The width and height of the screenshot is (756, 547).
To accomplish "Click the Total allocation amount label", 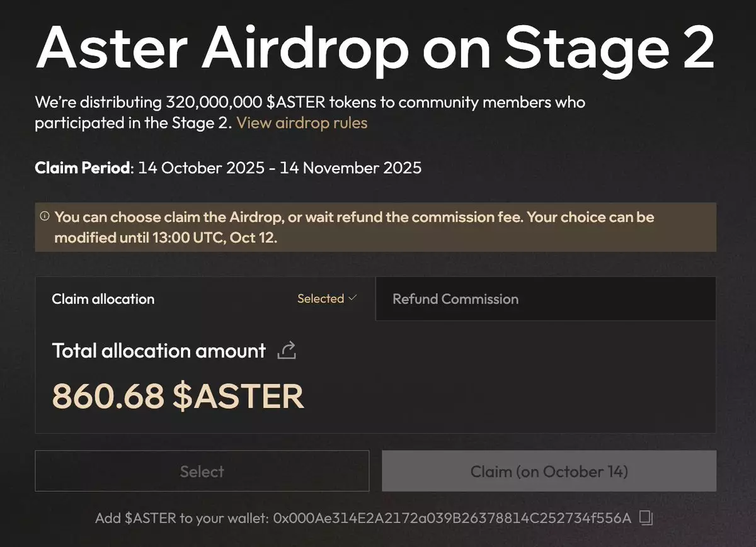I will click(x=159, y=351).
